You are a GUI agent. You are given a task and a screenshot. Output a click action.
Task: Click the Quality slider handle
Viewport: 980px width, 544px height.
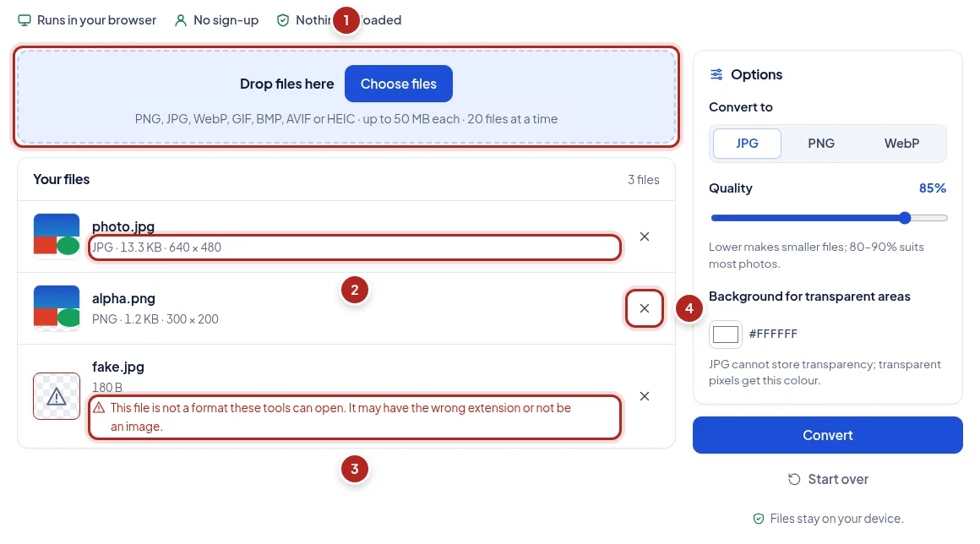[x=905, y=218]
